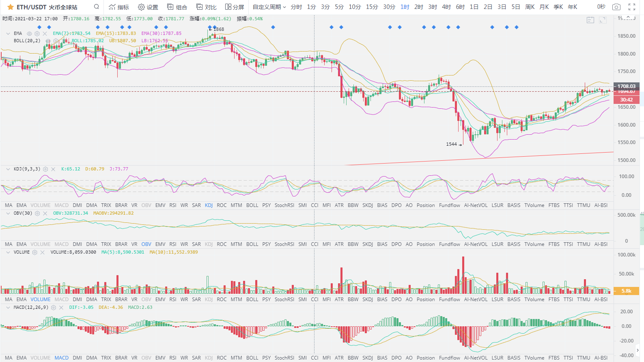Open VOLUME indicator settings icon
Viewport: 644px width, 362px height.
(x=35, y=252)
